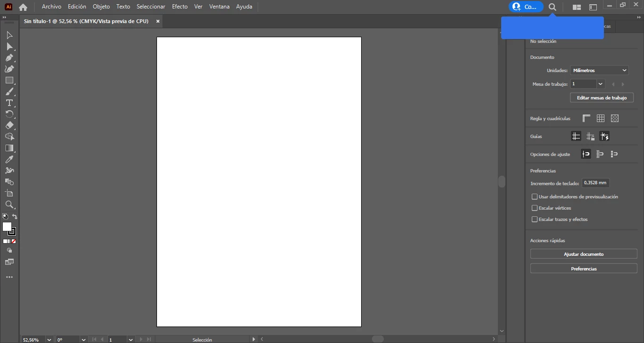This screenshot has width=644, height=343.
Task: Open the rotation angle dropdown arrow
Action: 83,340
